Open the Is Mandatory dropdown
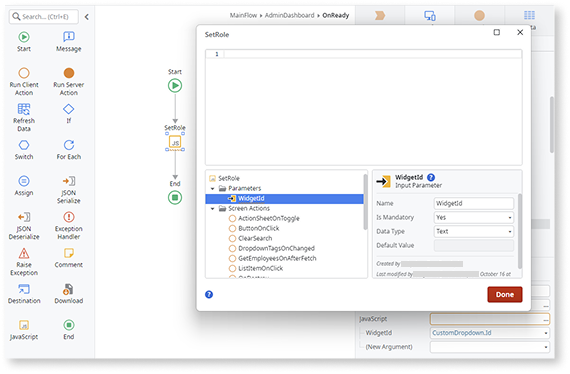Image resolution: width=570 pixels, height=374 pixels. point(474,217)
